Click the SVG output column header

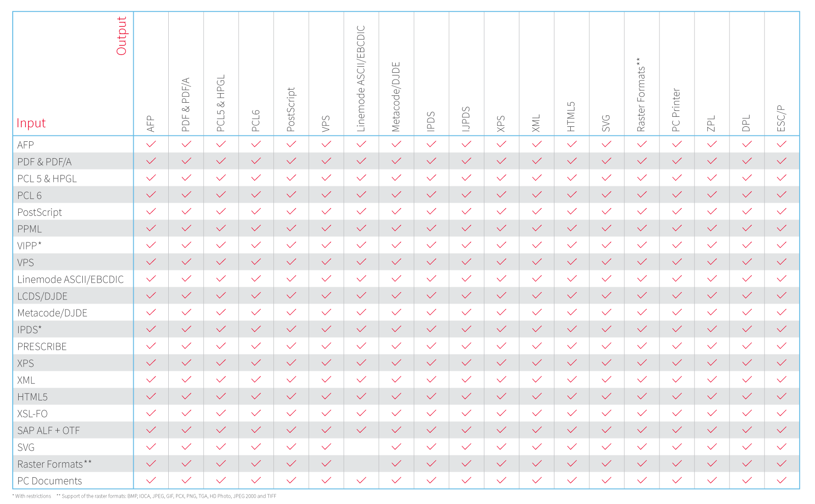pyautogui.click(x=606, y=124)
